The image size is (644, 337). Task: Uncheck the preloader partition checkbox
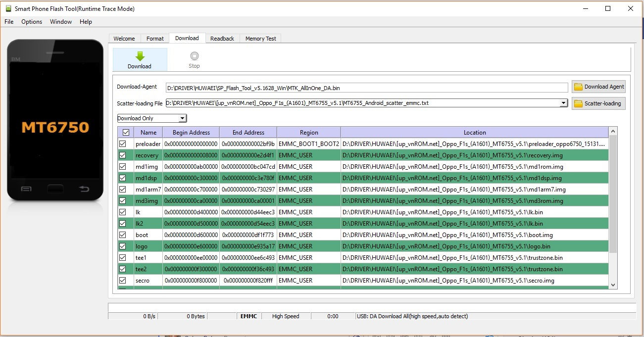pos(123,144)
